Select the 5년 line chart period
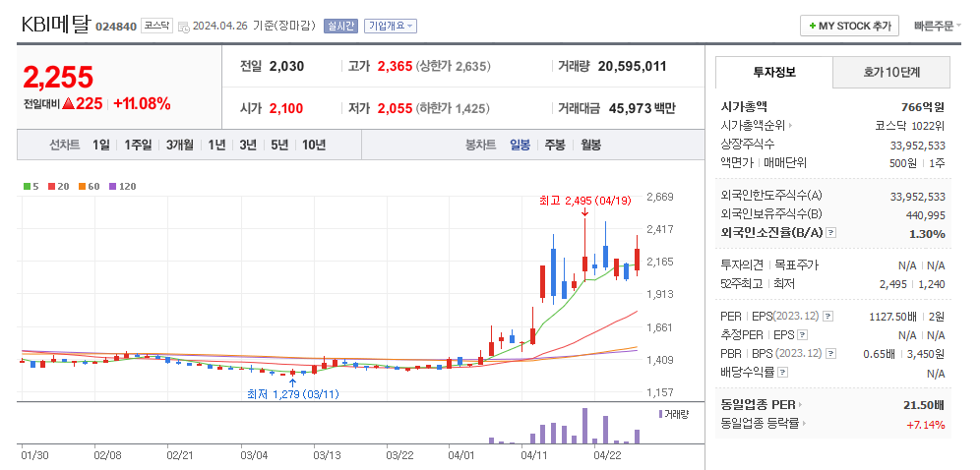980x470 pixels. (279, 145)
